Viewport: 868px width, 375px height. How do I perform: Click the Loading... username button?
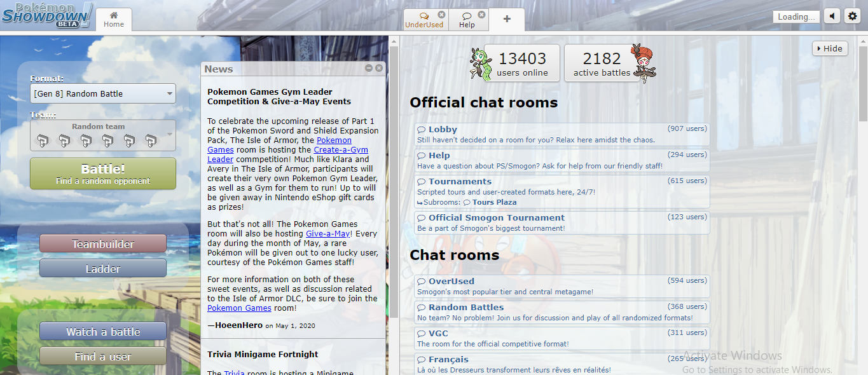pos(796,17)
